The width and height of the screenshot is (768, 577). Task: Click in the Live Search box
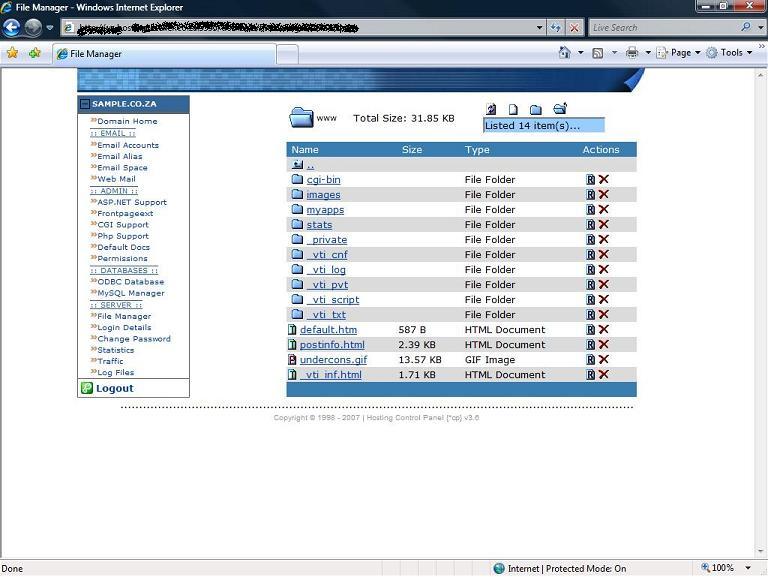click(663, 28)
